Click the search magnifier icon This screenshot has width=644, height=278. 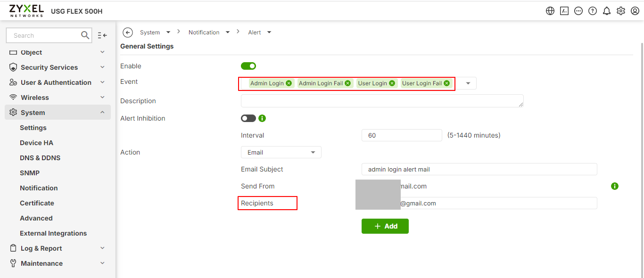pos(85,35)
